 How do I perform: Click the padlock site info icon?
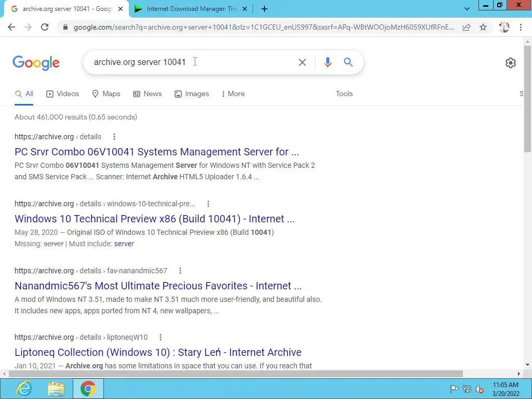pyautogui.click(x=65, y=27)
